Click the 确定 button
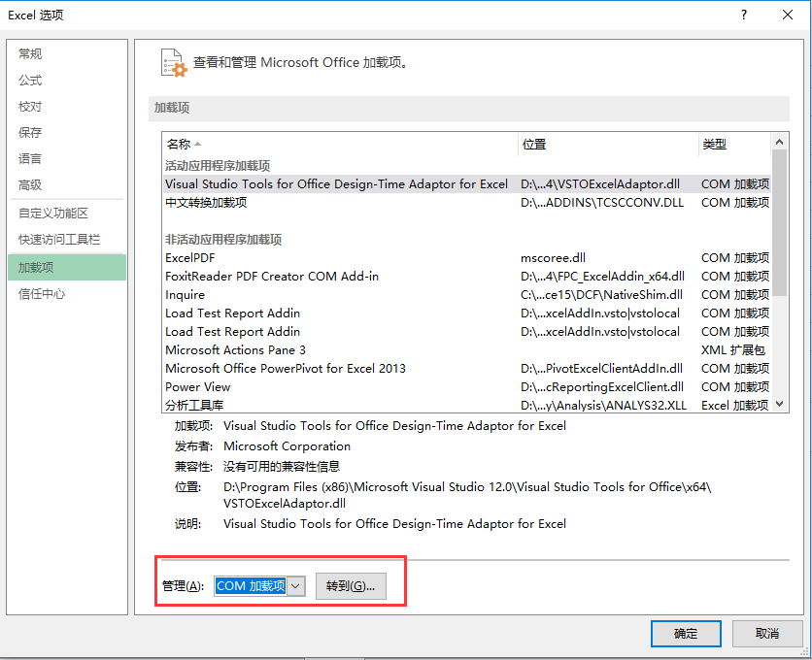Viewport: 812px width, 660px height. 686,634
